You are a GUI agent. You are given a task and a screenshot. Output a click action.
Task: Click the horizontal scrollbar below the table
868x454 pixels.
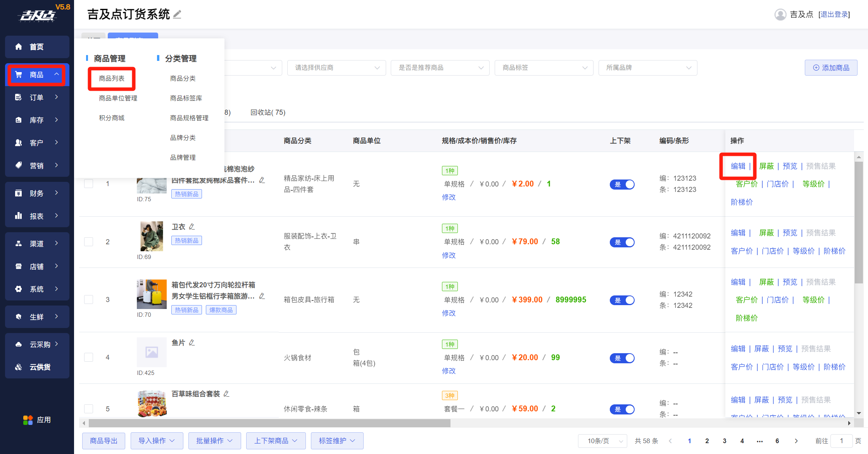(x=269, y=423)
